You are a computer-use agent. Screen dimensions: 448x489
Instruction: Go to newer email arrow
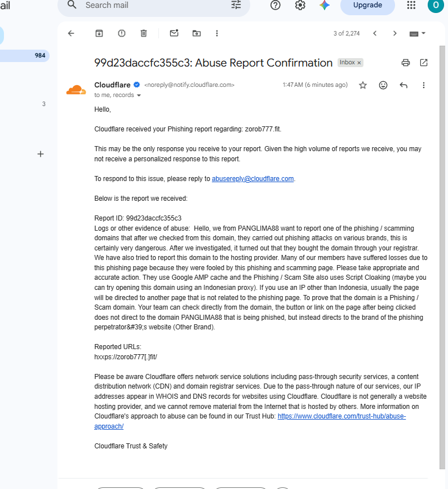click(375, 33)
